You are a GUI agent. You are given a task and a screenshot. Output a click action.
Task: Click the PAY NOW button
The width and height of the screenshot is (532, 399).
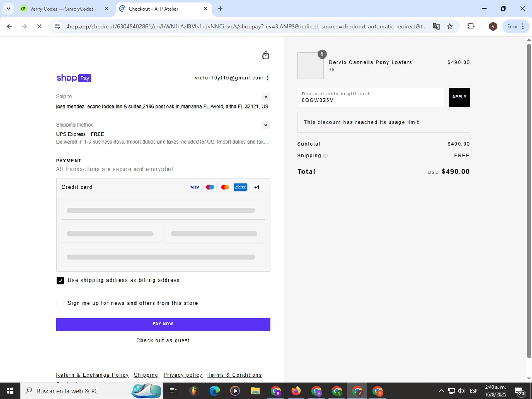(x=163, y=324)
